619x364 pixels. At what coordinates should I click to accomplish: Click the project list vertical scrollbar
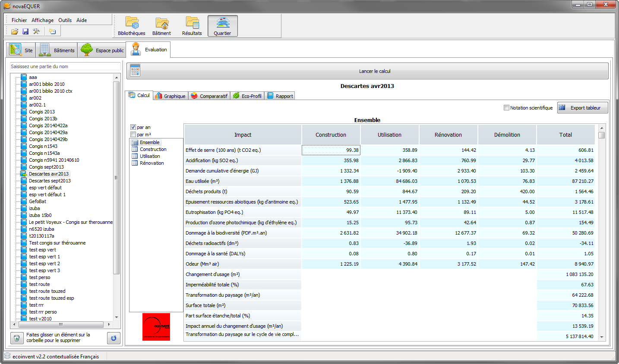pyautogui.click(x=116, y=177)
